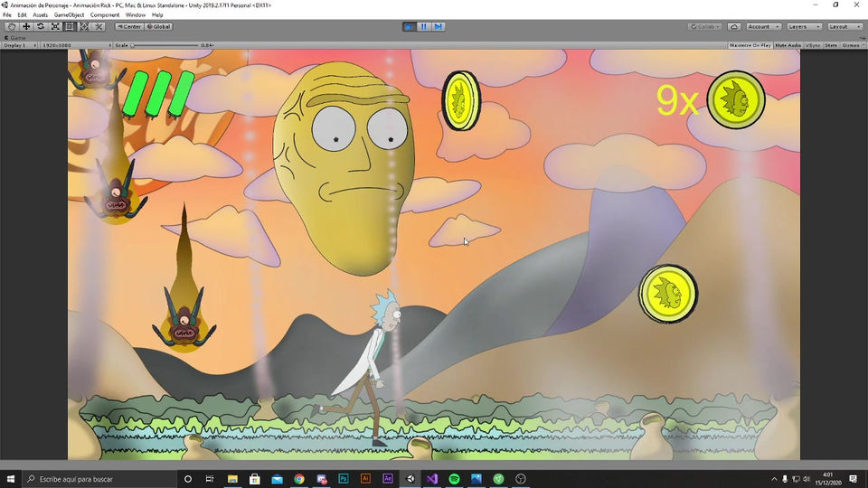The width and height of the screenshot is (868, 488).
Task: Toggle the Center pivot mode button
Action: [129, 26]
